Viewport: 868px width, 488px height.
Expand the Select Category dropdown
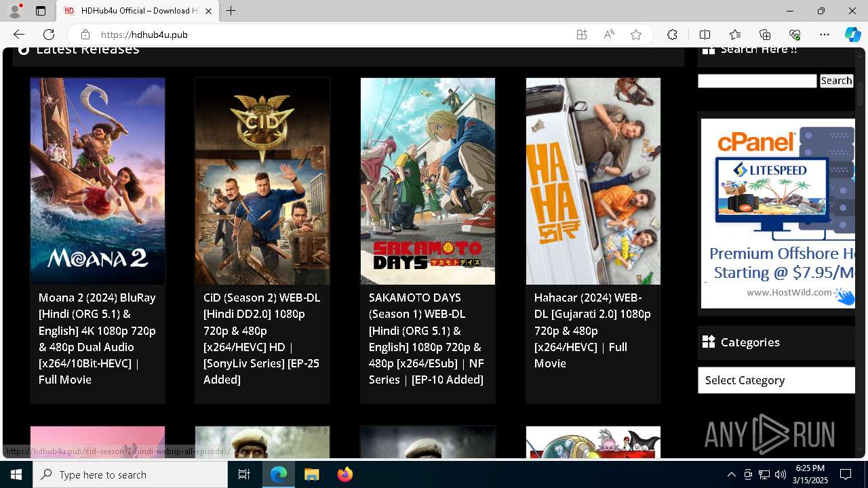pos(776,380)
